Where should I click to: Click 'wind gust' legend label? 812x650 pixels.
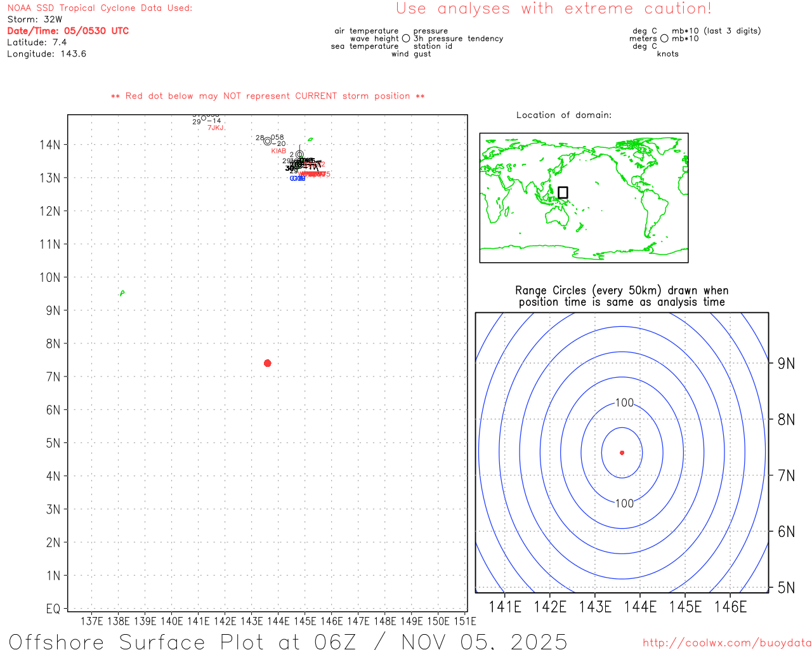(x=411, y=54)
